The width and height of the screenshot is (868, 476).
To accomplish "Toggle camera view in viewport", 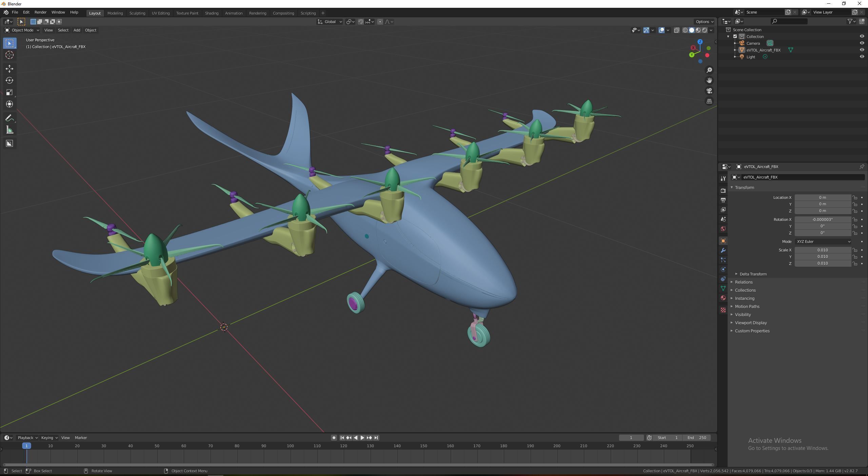I will [x=709, y=91].
